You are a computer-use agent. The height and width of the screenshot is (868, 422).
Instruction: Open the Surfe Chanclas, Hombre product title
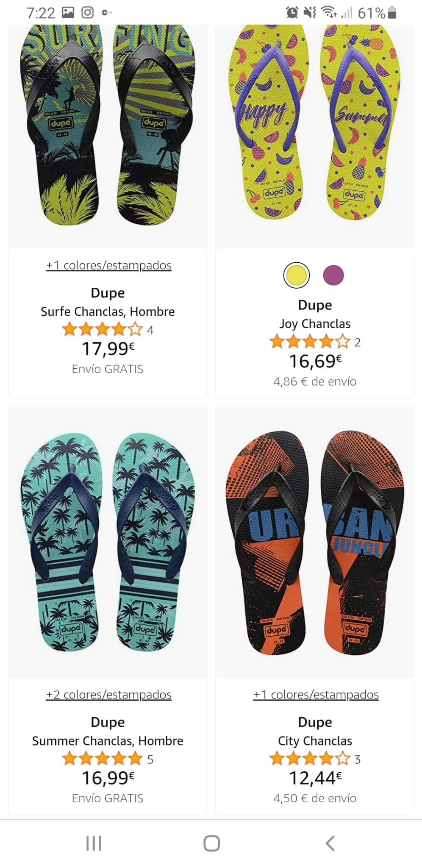(x=108, y=312)
